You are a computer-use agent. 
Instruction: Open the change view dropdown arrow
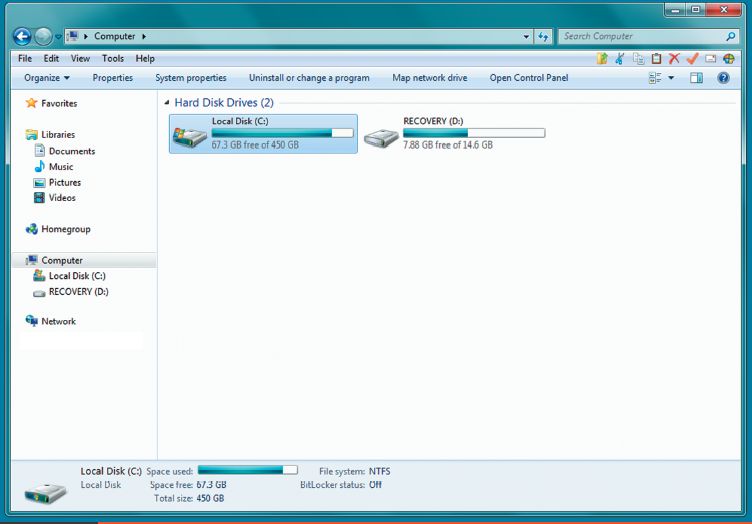click(x=671, y=78)
